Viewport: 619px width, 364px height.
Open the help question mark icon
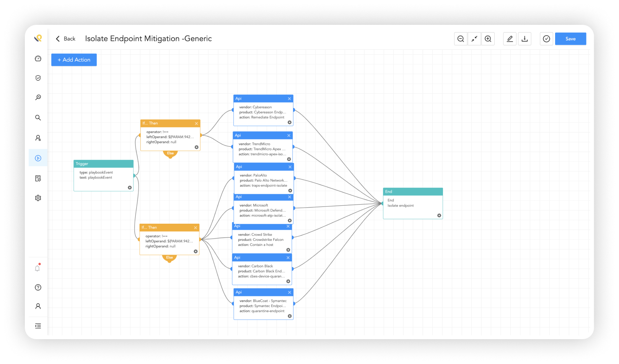(x=38, y=288)
